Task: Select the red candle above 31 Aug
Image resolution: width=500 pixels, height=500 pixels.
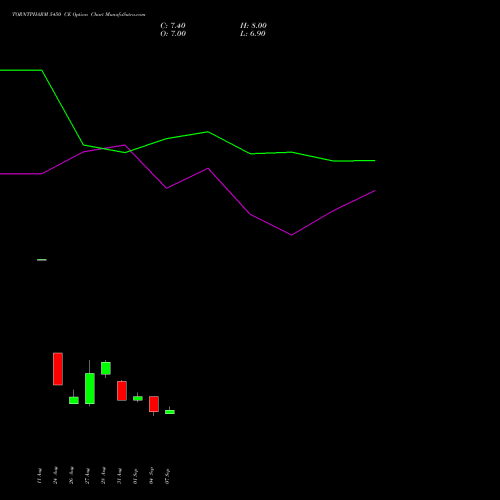Action: tap(122, 391)
